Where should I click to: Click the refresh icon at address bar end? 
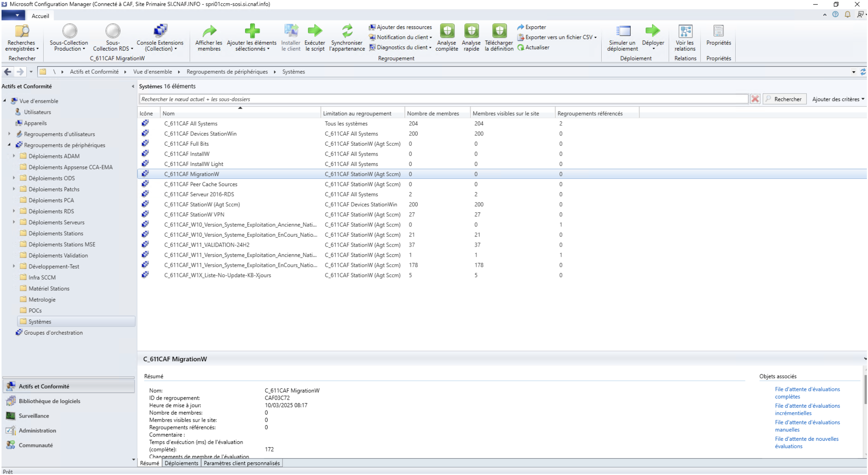(863, 72)
